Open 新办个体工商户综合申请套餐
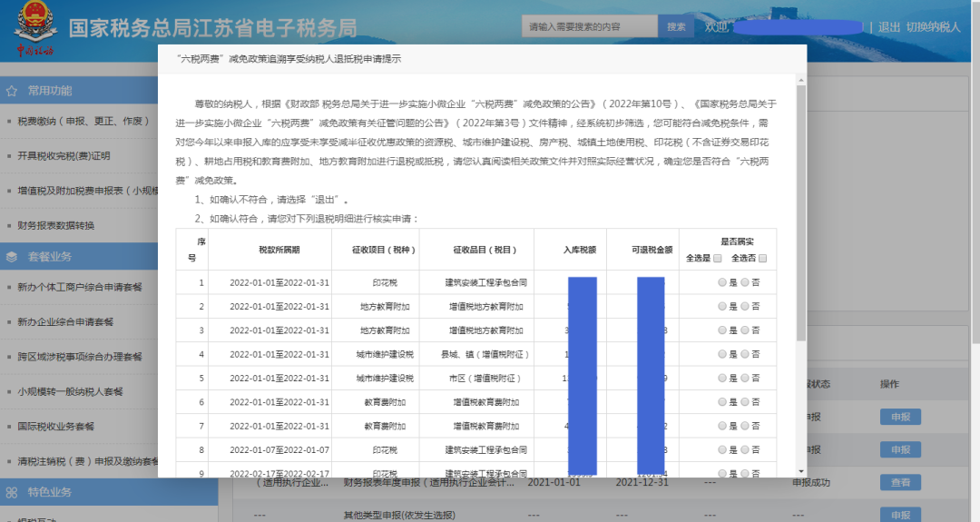Viewport: 980px width, 522px height. tap(80, 287)
